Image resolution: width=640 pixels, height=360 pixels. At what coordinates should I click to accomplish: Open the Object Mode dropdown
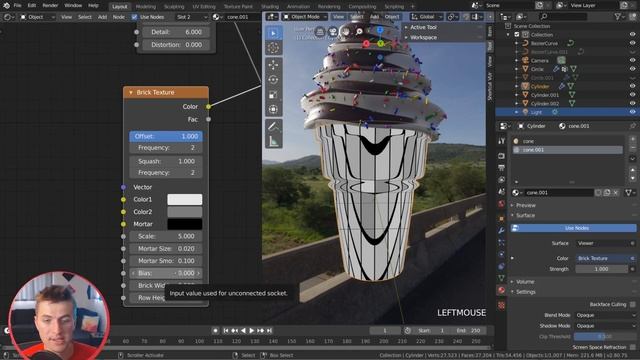point(305,17)
